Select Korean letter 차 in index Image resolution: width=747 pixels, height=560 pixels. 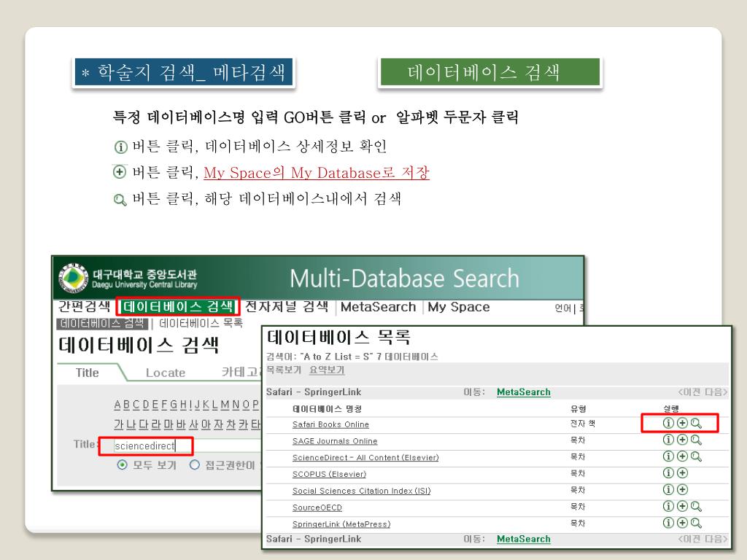pyautogui.click(x=231, y=424)
